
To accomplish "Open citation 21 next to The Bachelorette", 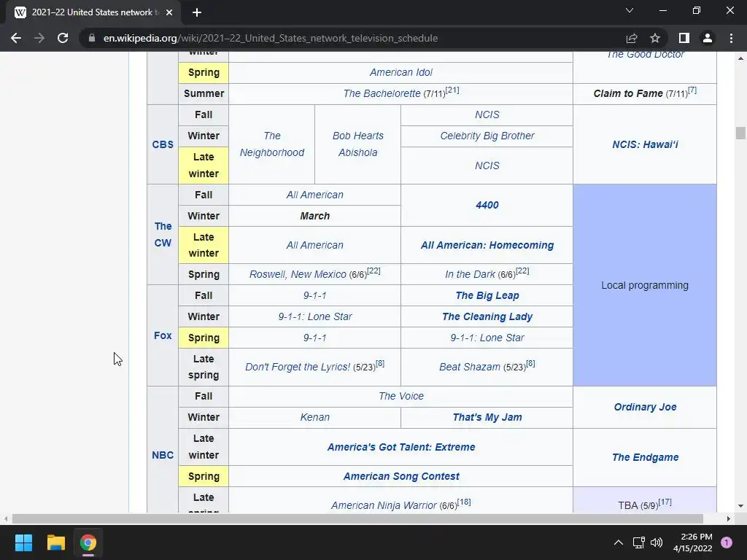I will [452, 90].
